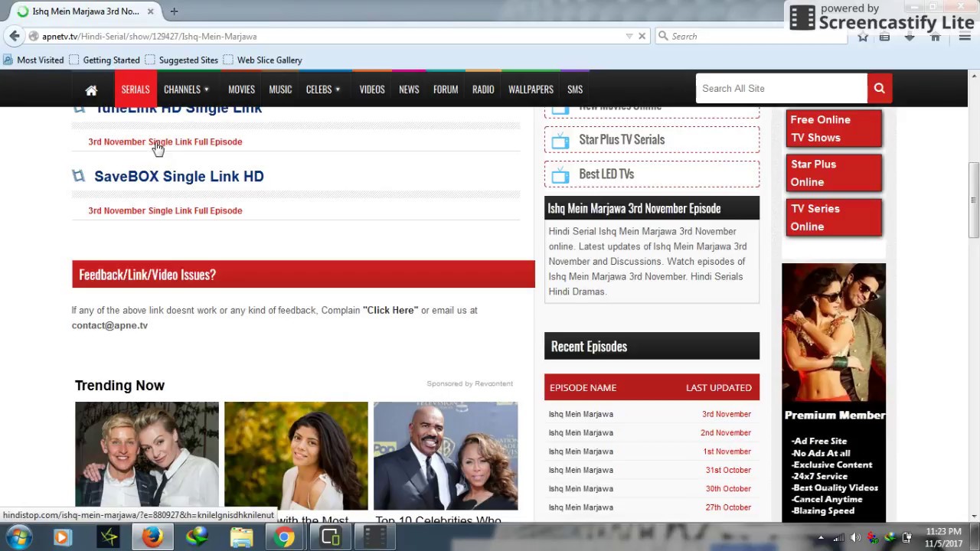The image size is (980, 551).
Task: Open the 30th October recent episode
Action: [652, 488]
